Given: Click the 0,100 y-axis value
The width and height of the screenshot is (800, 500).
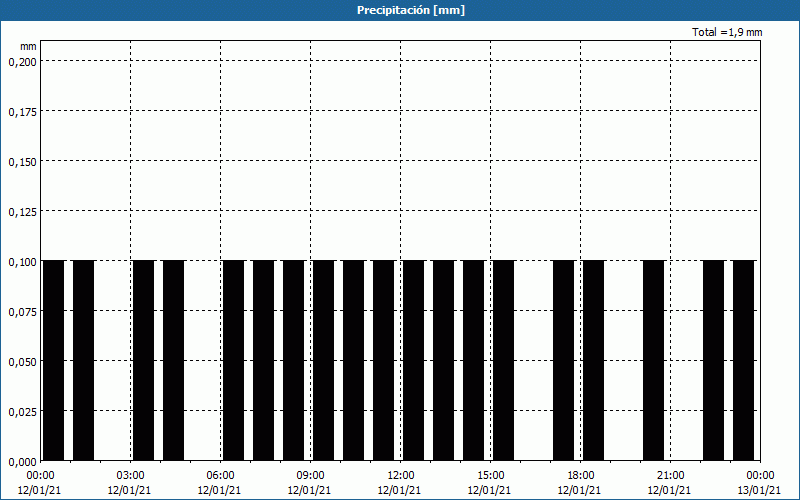Looking at the screenshot, I should 22,262.
